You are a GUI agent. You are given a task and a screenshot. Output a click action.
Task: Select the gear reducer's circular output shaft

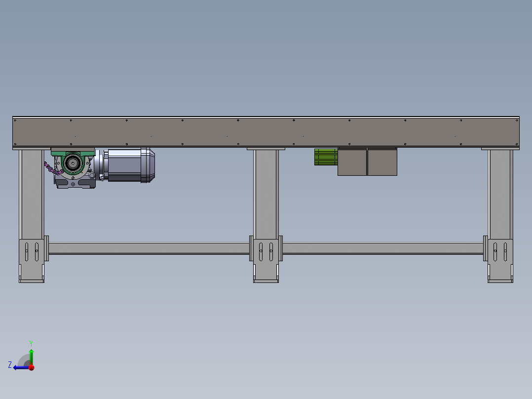click(73, 163)
